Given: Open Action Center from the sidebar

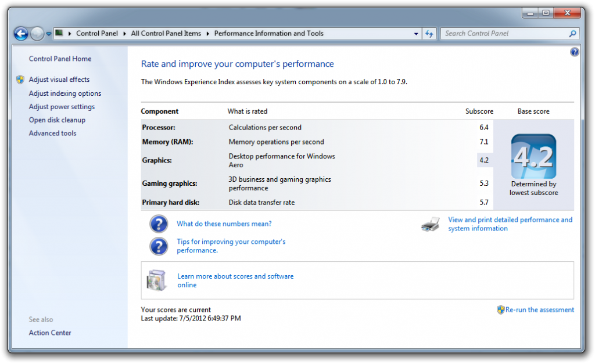Looking at the screenshot, I should [x=49, y=332].
